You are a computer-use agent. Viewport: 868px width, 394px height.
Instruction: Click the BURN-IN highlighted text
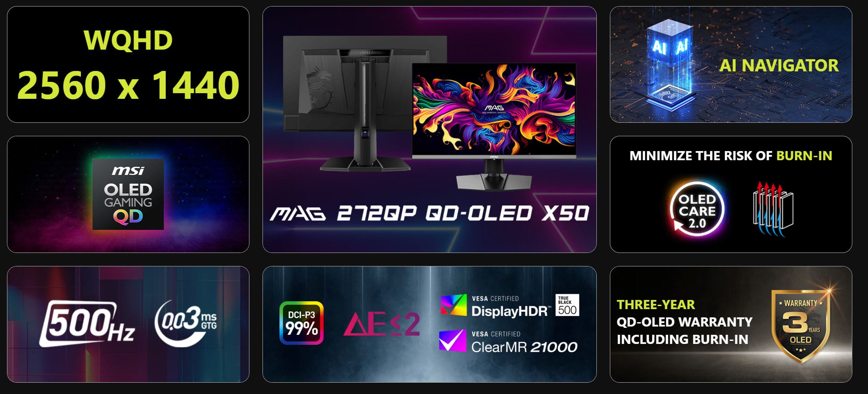coord(804,156)
